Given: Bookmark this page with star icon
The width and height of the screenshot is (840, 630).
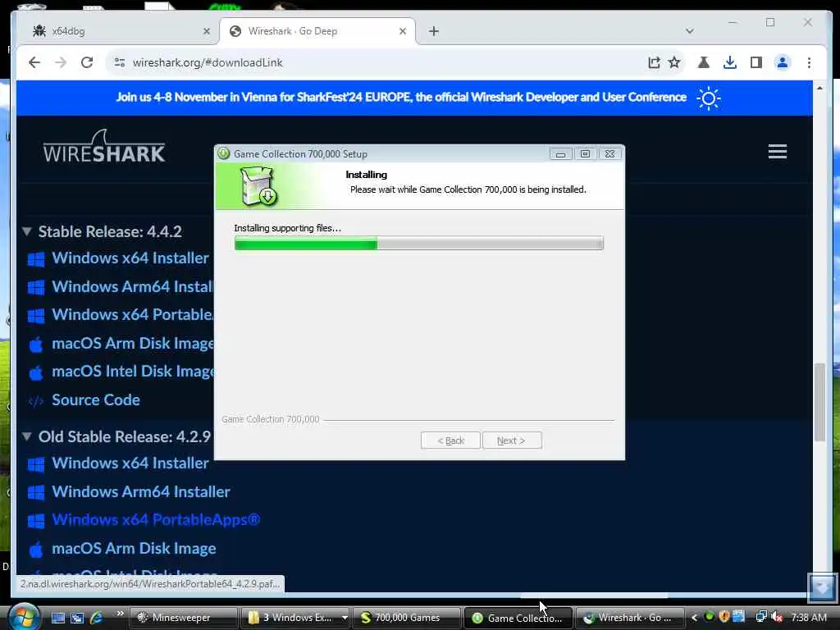Looking at the screenshot, I should pos(674,62).
